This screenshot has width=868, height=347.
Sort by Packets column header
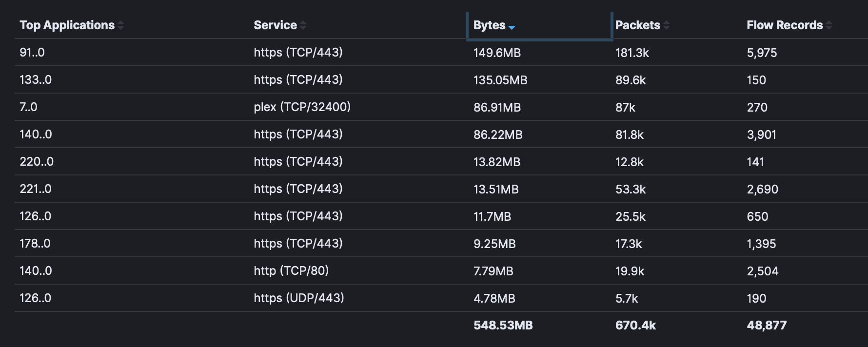pyautogui.click(x=637, y=25)
